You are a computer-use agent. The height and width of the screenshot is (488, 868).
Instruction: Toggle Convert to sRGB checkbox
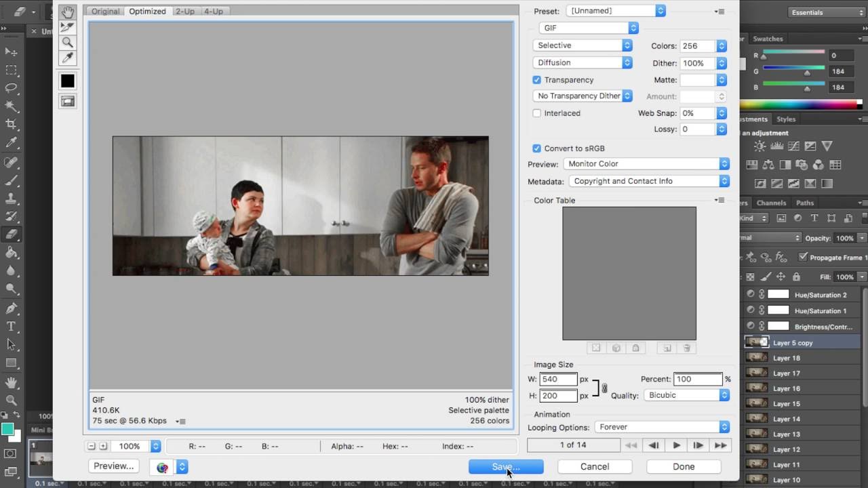tap(536, 148)
